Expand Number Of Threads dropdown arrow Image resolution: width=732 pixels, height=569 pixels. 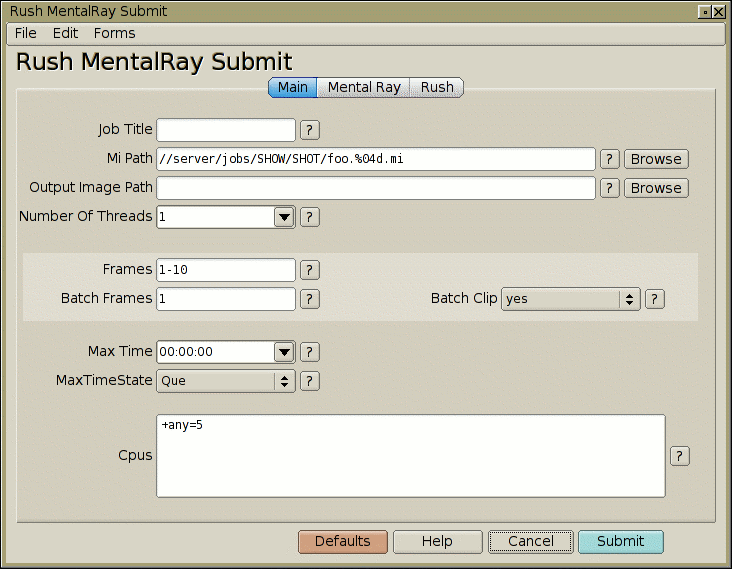[x=284, y=217]
